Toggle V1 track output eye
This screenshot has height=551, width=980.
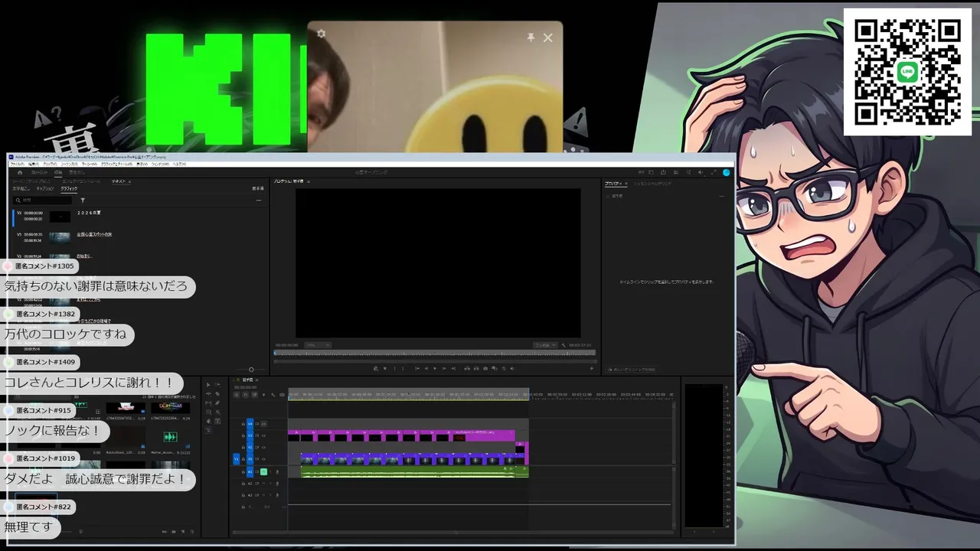click(264, 459)
